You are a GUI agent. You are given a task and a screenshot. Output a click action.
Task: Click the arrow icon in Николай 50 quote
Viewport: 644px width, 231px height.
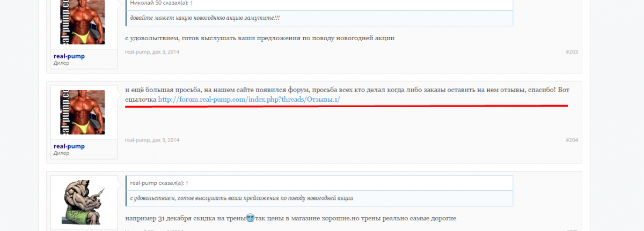pyautogui.click(x=192, y=3)
